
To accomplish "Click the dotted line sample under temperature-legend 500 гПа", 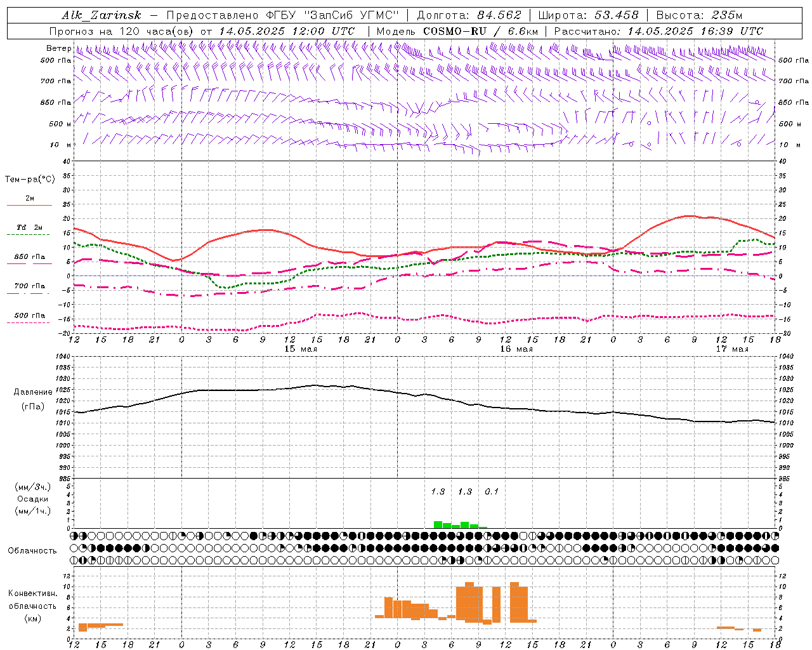I will click(29, 322).
